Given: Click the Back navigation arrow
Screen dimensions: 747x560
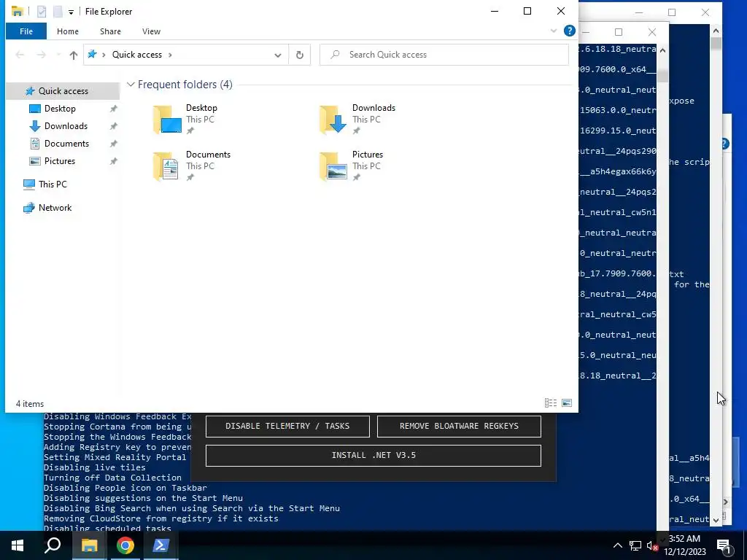Looking at the screenshot, I should (20, 55).
